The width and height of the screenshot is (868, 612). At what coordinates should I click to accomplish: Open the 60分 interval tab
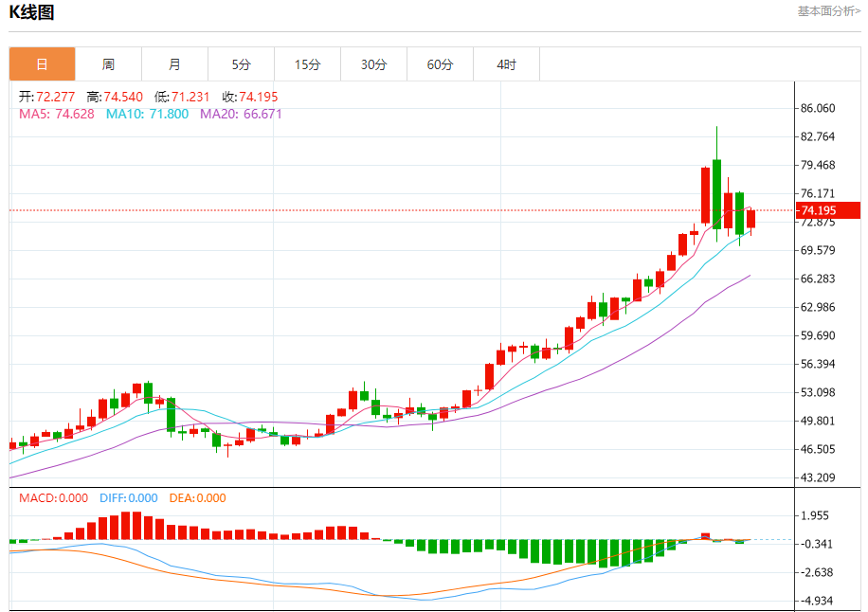point(441,64)
